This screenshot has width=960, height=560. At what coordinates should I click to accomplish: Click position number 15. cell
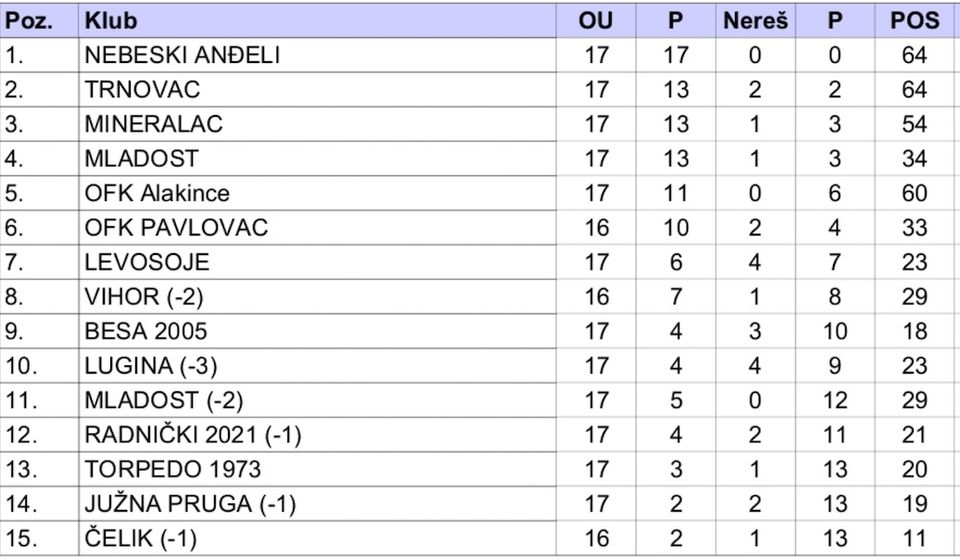[x=39, y=539]
